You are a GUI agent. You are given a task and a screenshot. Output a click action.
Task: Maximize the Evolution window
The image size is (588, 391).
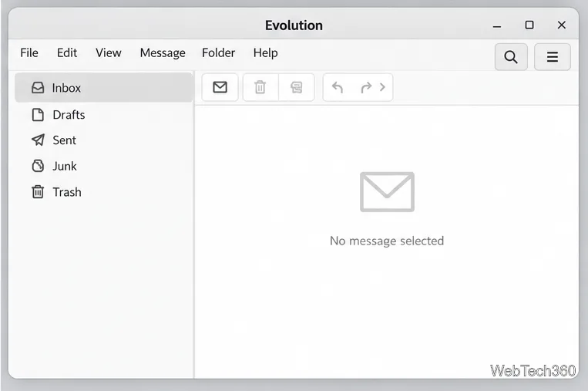(x=529, y=25)
